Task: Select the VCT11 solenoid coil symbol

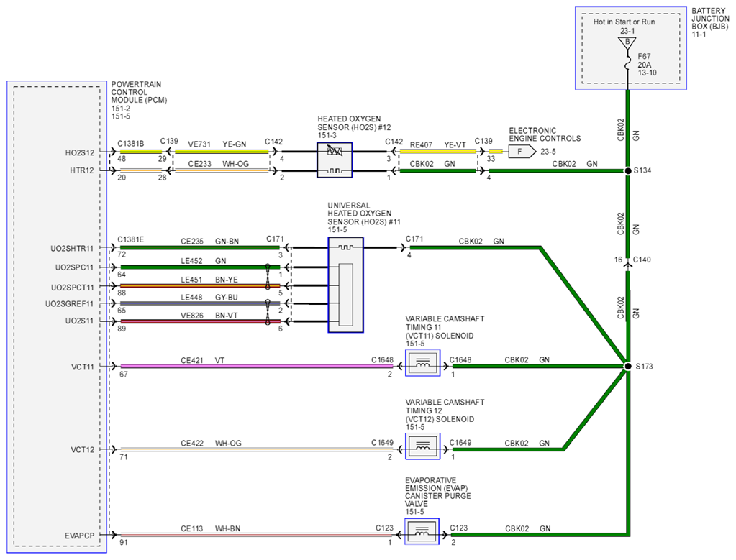Action: point(423,362)
